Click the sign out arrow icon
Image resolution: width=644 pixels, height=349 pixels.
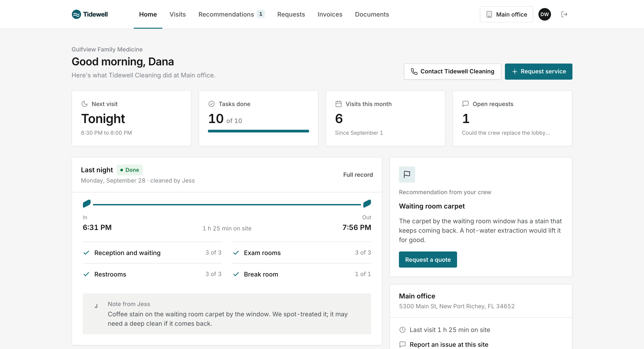click(x=564, y=14)
